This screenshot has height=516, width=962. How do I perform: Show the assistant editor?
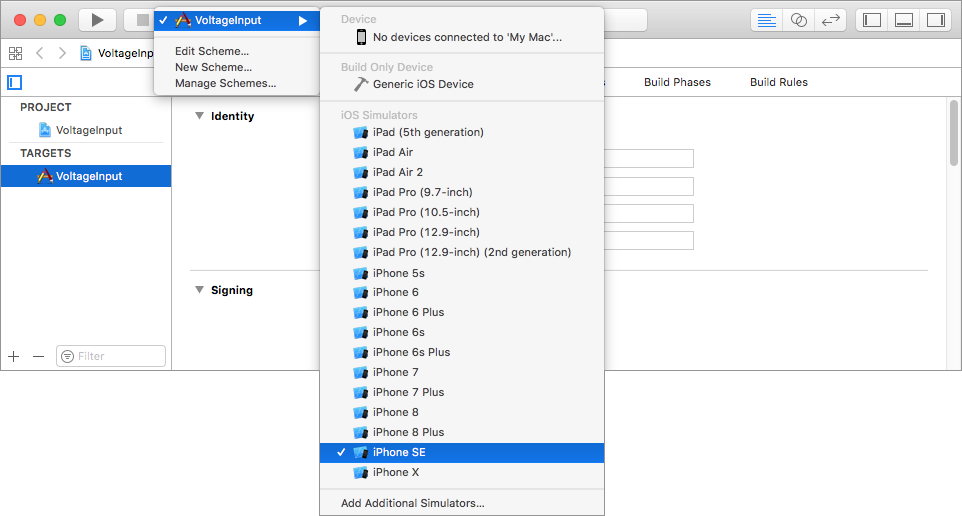point(798,20)
